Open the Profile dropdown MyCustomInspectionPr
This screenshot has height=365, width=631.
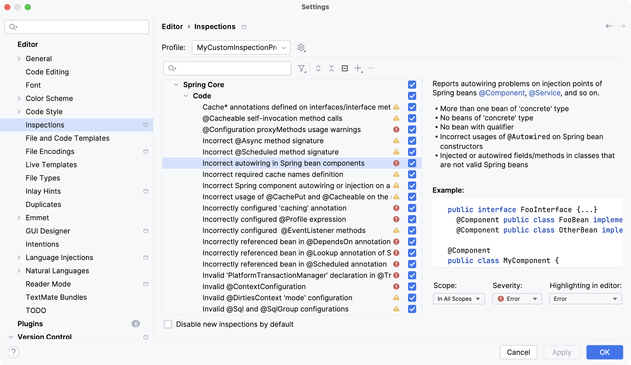[241, 47]
